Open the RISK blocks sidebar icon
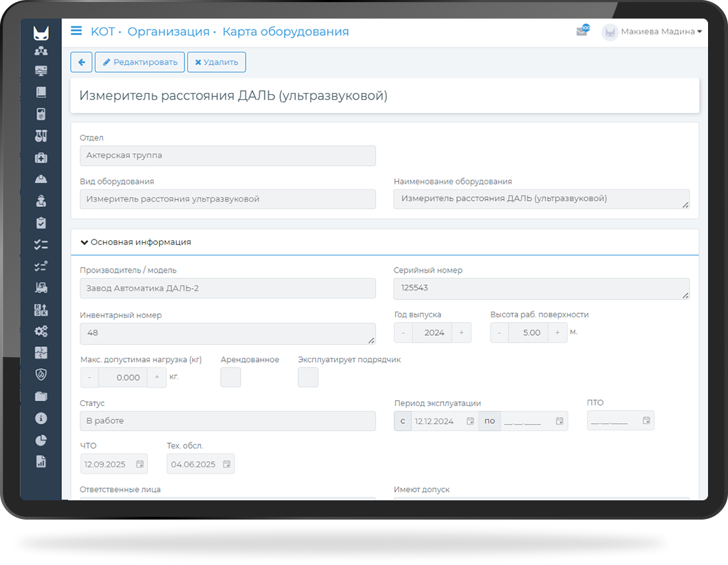Viewport: 728px width, 565px height. 41,310
